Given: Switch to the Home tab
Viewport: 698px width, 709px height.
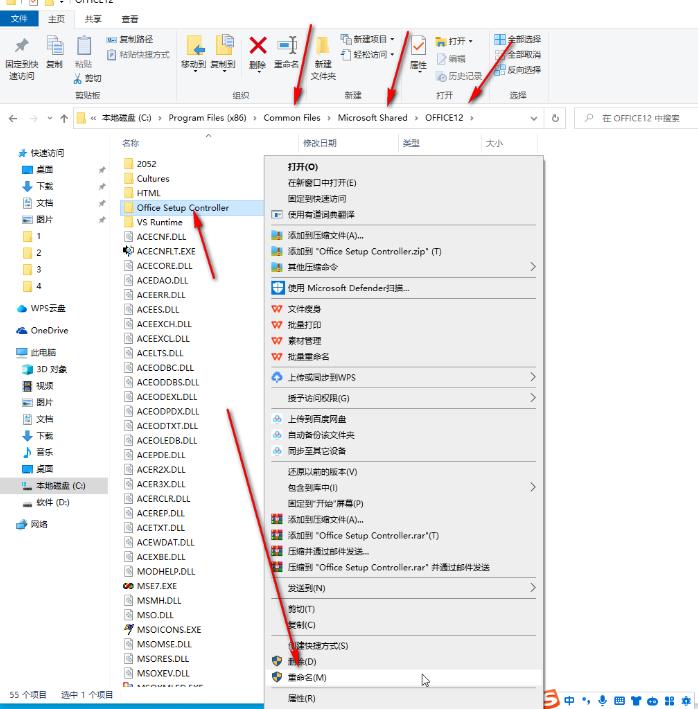Looking at the screenshot, I should [57, 19].
